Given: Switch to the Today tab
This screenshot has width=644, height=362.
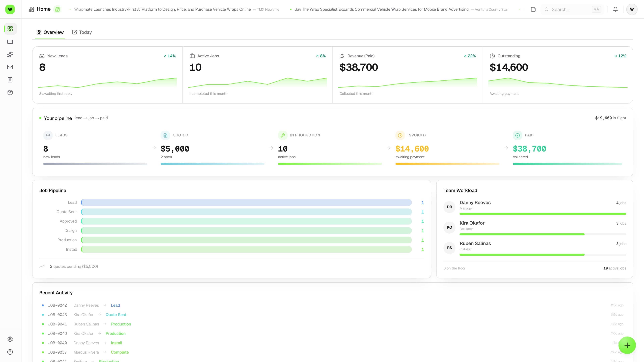Looking at the screenshot, I should (x=82, y=32).
